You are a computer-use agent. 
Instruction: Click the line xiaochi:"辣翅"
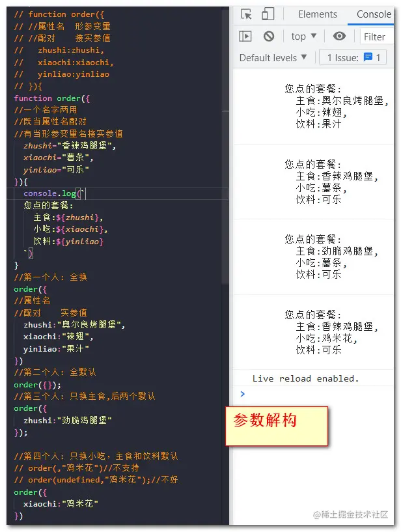(59, 337)
